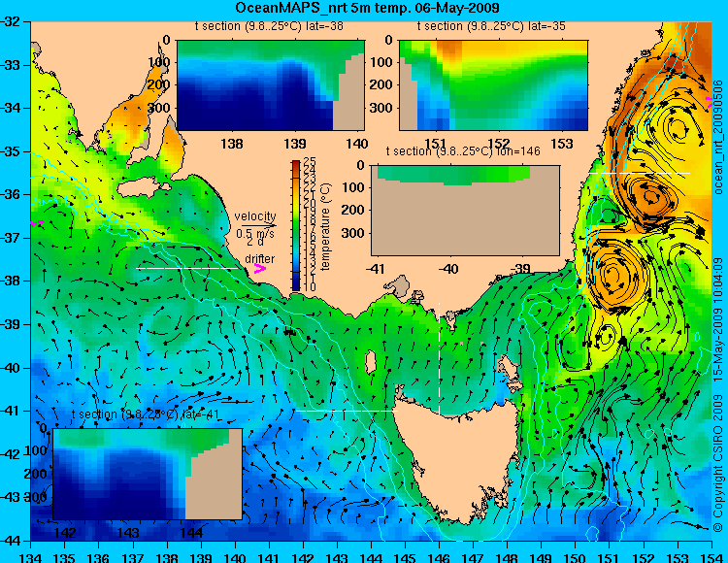Click the 152 tick label under lat=-35 inset
The height and width of the screenshot is (563, 728).
tap(499, 144)
